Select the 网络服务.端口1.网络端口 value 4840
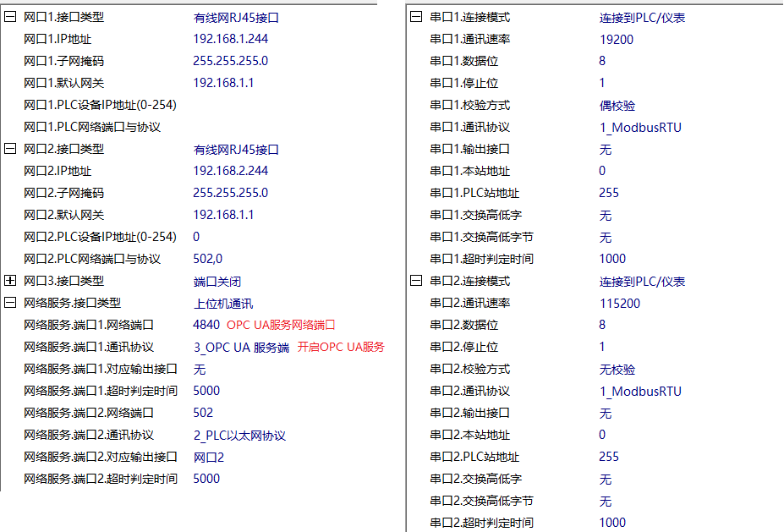This screenshot has height=532, width=784. click(x=206, y=325)
